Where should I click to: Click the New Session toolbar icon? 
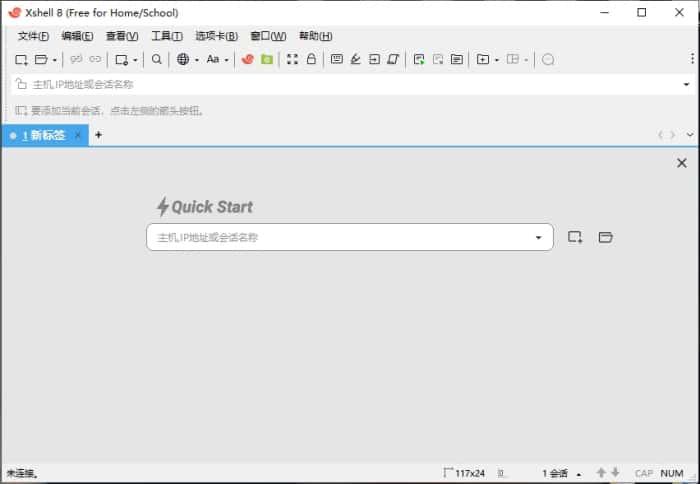tap(21, 60)
